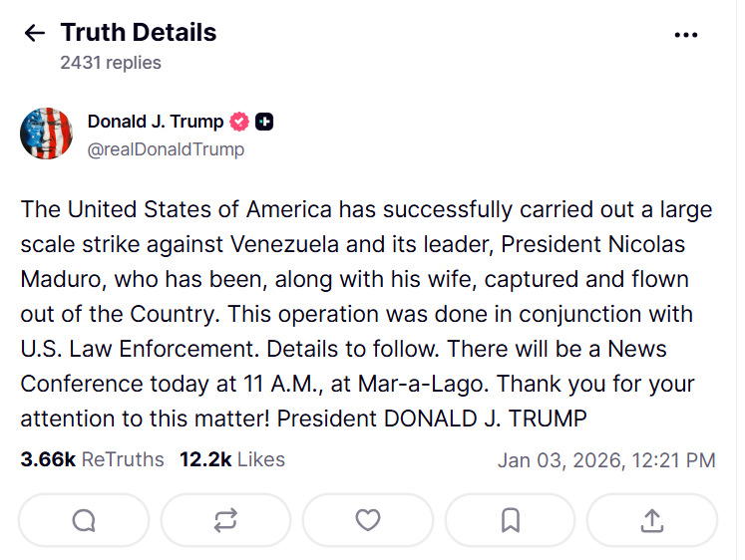Open Donald J. Trump's display name link
This screenshot has width=745, height=560.
(x=156, y=122)
